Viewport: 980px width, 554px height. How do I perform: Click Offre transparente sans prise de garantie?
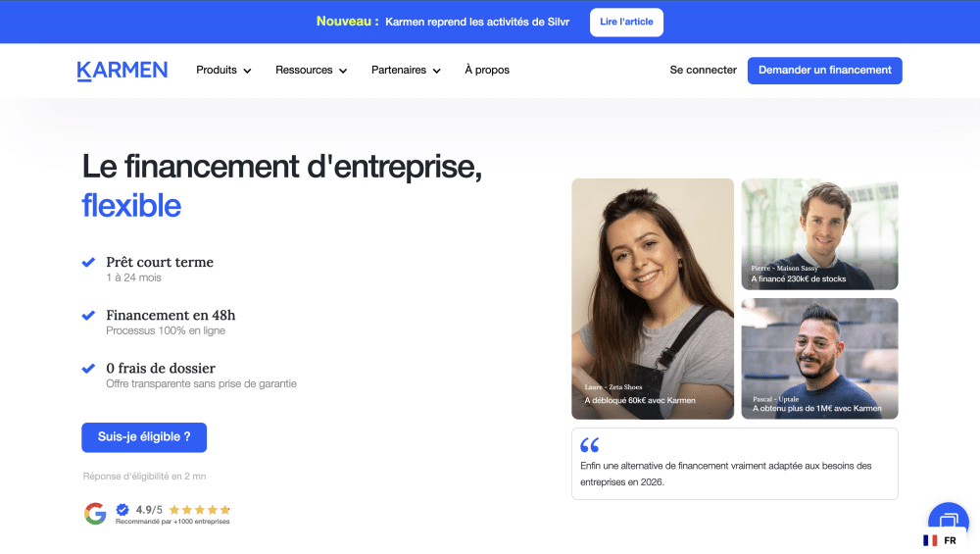(x=201, y=384)
